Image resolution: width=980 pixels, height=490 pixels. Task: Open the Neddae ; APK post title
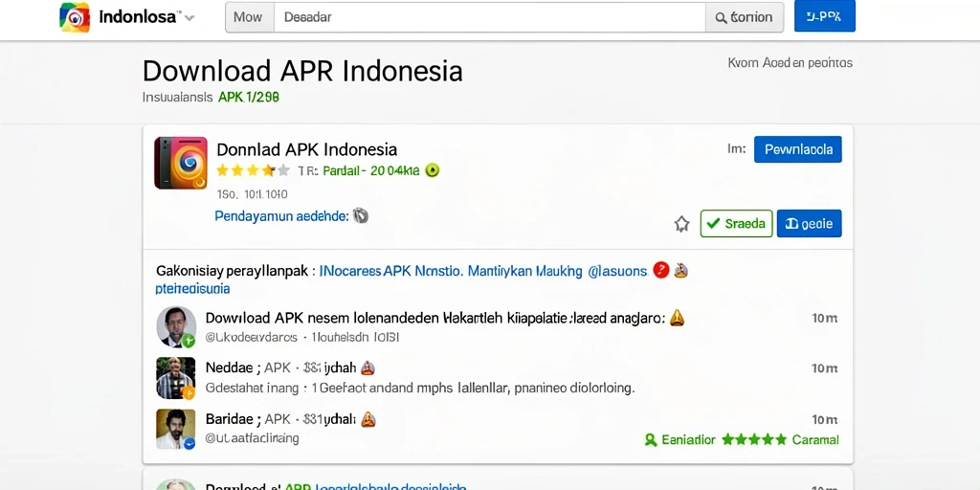click(280, 367)
